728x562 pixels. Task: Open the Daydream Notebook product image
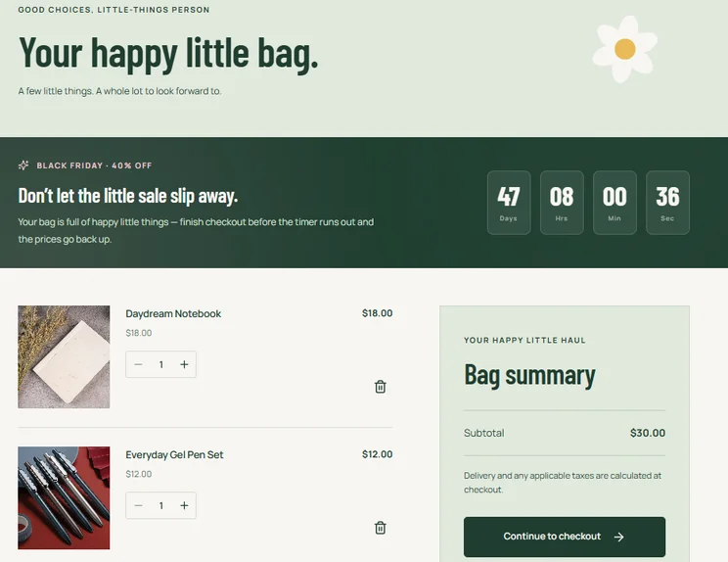tap(64, 356)
